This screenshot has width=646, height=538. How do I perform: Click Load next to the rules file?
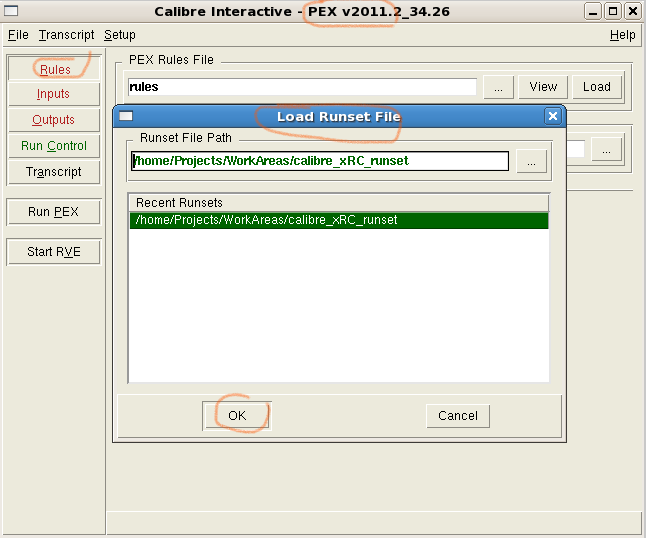(597, 87)
